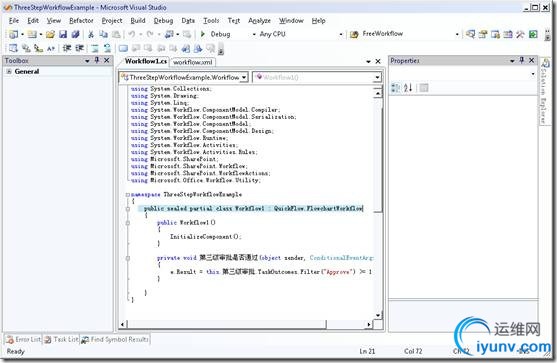The height and width of the screenshot is (363, 557).
Task: Open the Properties Window toolbar icon
Action: pos(483,34)
